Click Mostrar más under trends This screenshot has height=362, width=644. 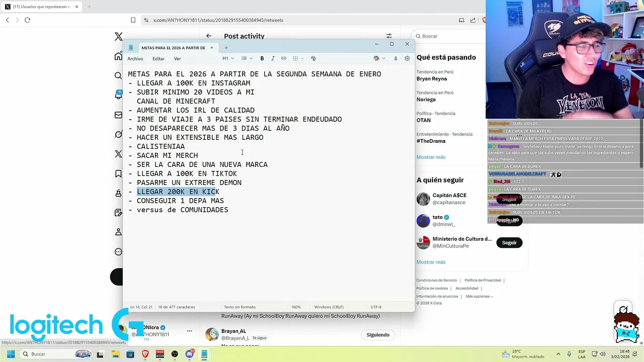[431, 157]
